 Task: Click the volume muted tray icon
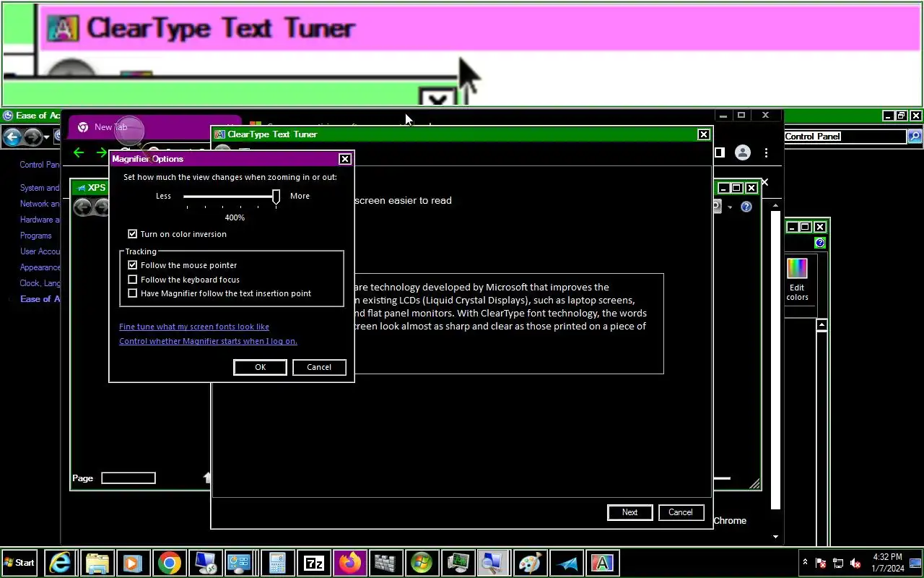[x=855, y=563]
